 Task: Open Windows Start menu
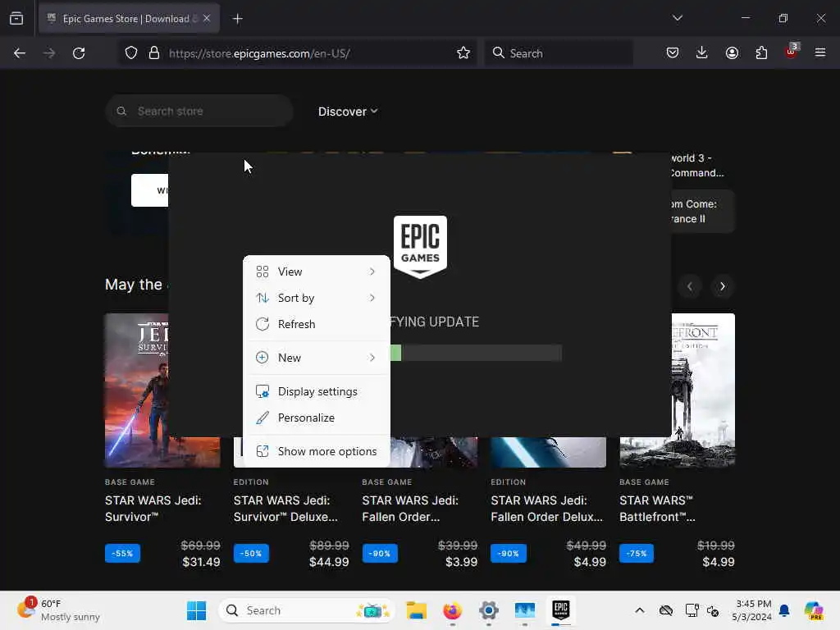[197, 610]
